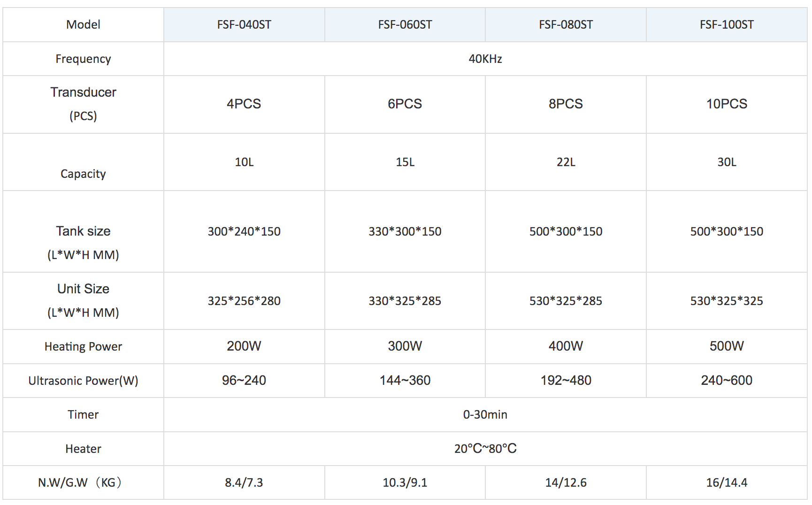Click the Unit Size row label
The image size is (812, 505).
[83, 301]
